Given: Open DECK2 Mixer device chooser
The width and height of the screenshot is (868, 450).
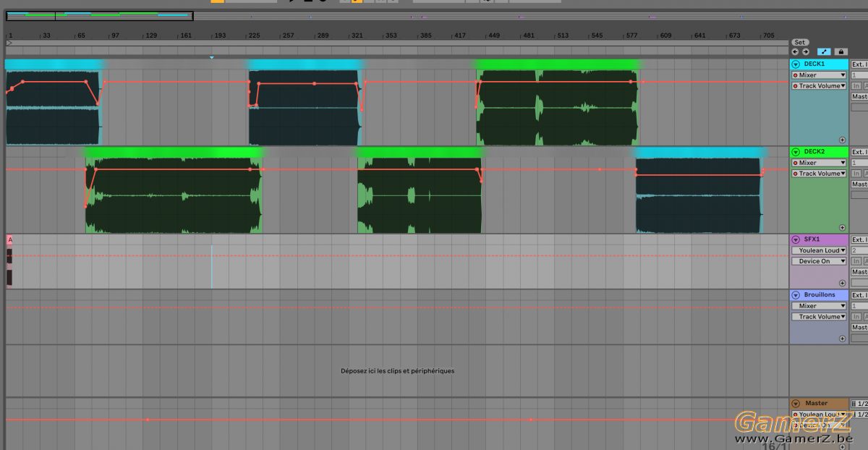Looking at the screenshot, I should (x=818, y=163).
